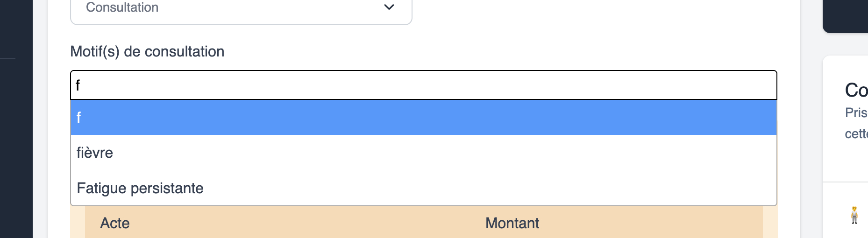Choose "fièvre" from the suggestions list

click(x=95, y=153)
